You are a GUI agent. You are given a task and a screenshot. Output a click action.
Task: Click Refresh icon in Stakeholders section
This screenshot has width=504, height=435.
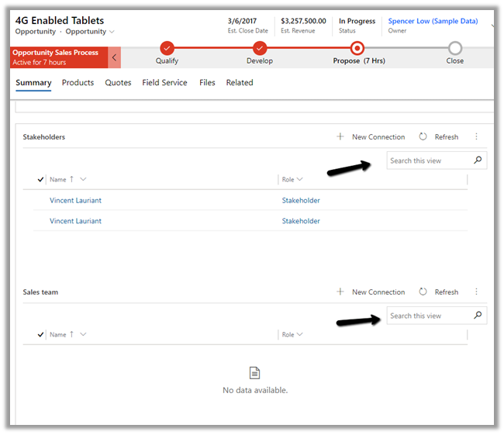(x=423, y=137)
